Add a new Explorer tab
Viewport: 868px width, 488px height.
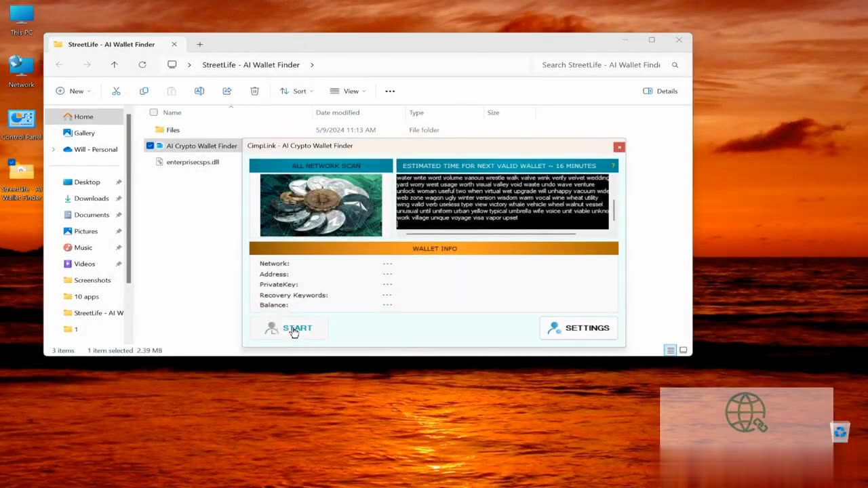[x=199, y=44]
